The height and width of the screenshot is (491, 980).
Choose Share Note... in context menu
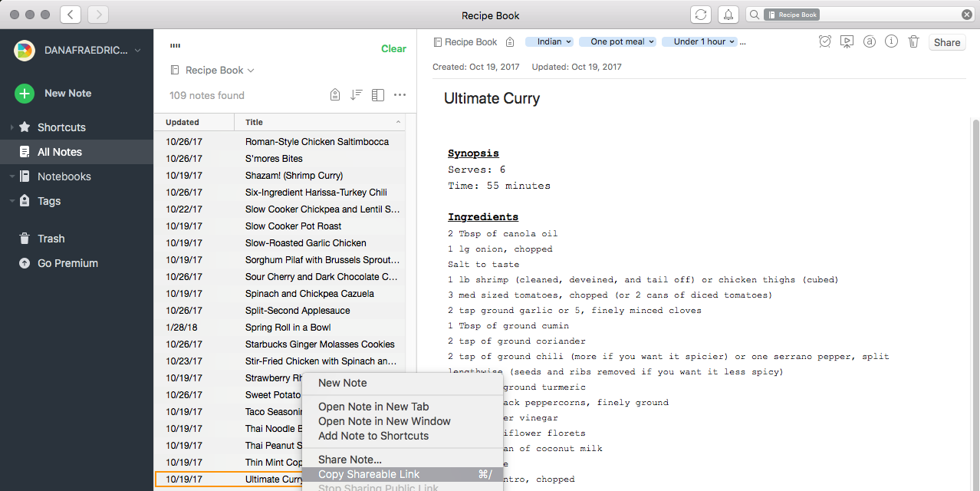tap(350, 460)
